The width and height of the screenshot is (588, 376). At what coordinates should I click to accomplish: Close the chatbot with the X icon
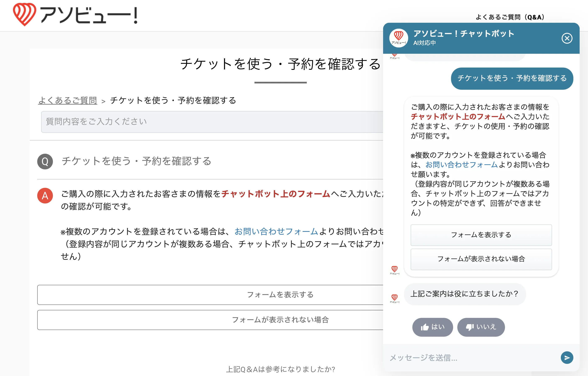(x=567, y=38)
